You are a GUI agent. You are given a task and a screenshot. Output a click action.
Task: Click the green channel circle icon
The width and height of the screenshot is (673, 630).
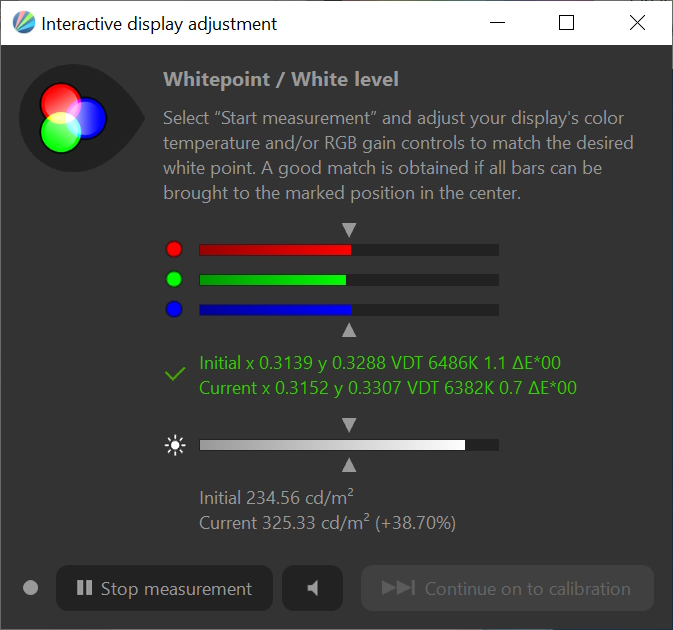pyautogui.click(x=174, y=279)
